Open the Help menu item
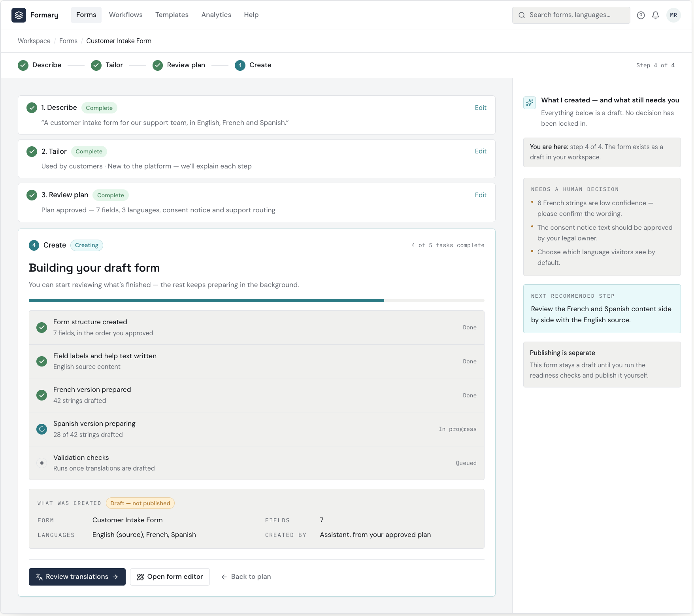The height and width of the screenshot is (616, 694). 251,15
